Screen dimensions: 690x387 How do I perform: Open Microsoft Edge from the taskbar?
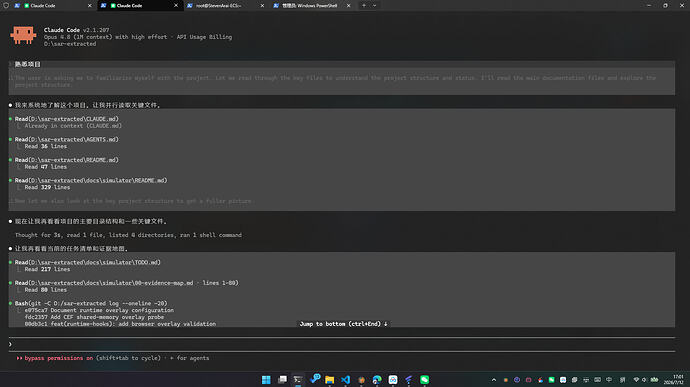tap(377, 380)
